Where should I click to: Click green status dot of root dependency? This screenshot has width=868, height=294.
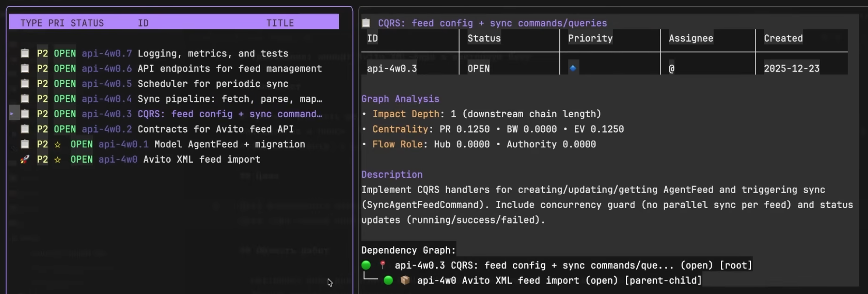(x=366, y=265)
